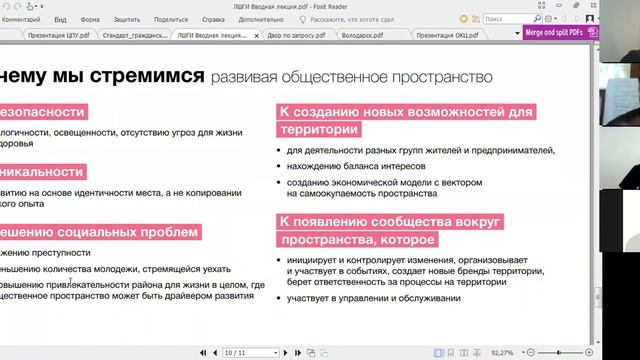Click the folder search icon next to heart

pos(476,19)
